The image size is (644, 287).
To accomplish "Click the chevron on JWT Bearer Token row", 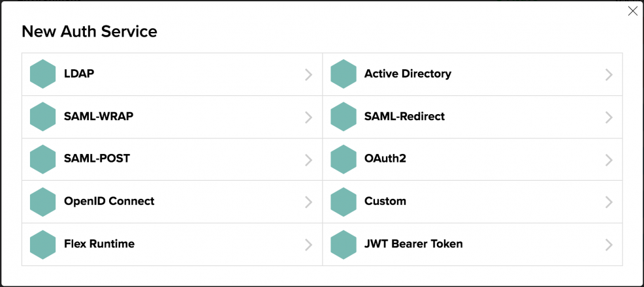I will pos(609,245).
